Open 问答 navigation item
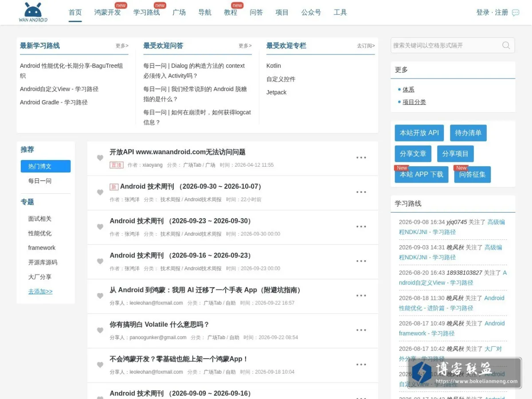The height and width of the screenshot is (399, 532). tap(256, 12)
